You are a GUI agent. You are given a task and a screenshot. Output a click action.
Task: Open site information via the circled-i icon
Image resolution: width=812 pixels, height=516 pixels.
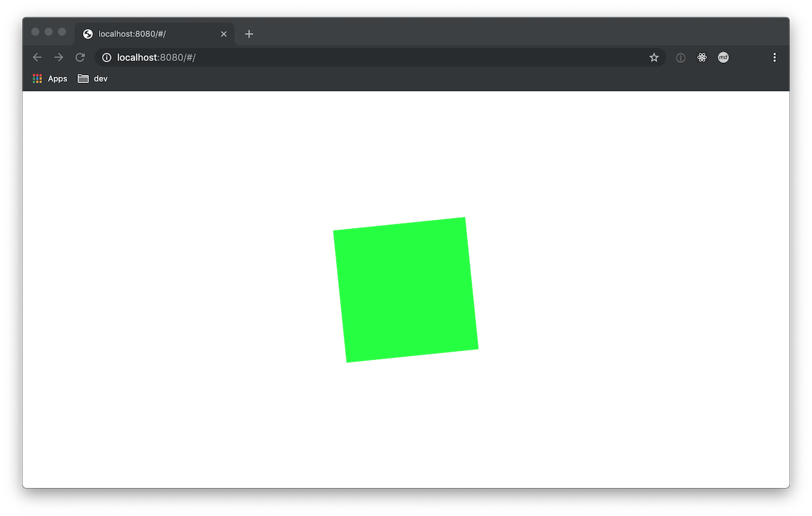pyautogui.click(x=106, y=57)
